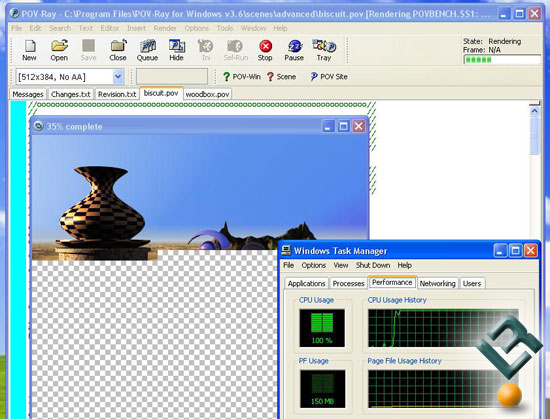Switch to the Changes.txt tab
Screen dimensions: 550x419
tap(71, 94)
